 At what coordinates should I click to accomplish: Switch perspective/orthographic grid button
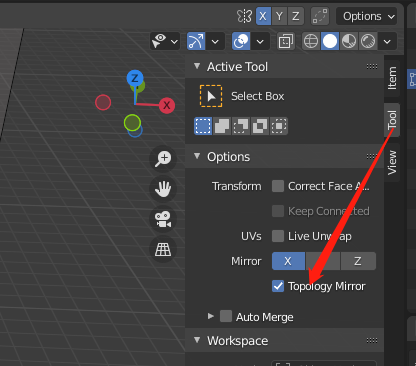click(163, 249)
